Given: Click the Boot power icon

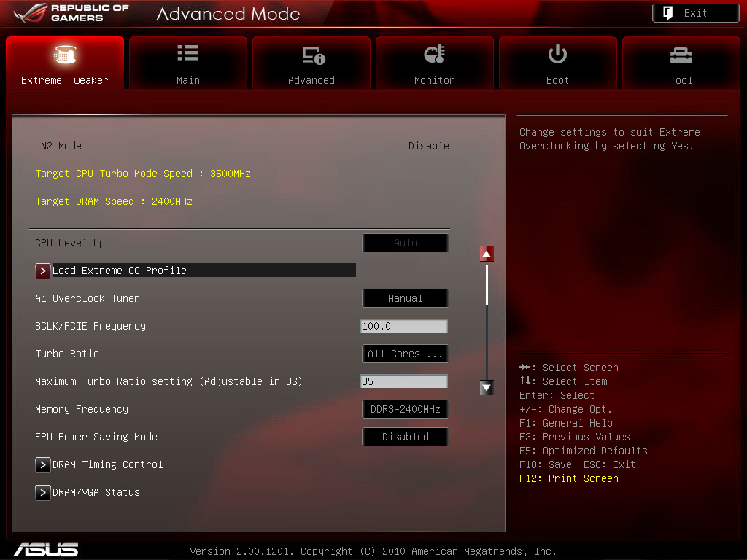Looking at the screenshot, I should (557, 55).
